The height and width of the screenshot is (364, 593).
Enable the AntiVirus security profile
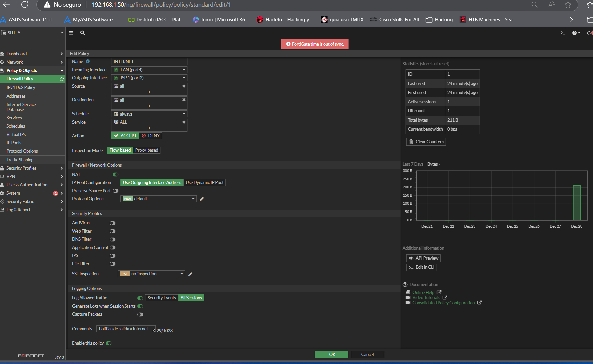[x=112, y=223]
